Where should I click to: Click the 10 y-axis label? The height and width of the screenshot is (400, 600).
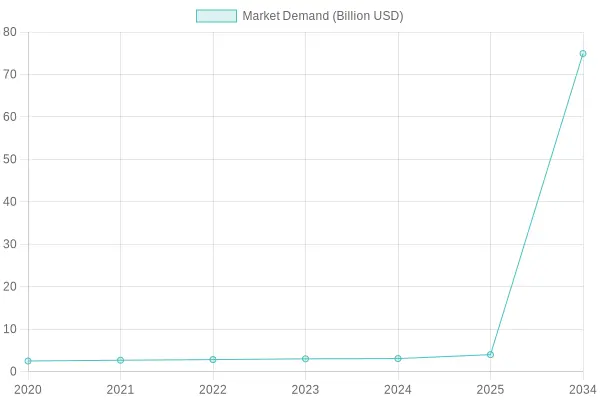[10, 329]
